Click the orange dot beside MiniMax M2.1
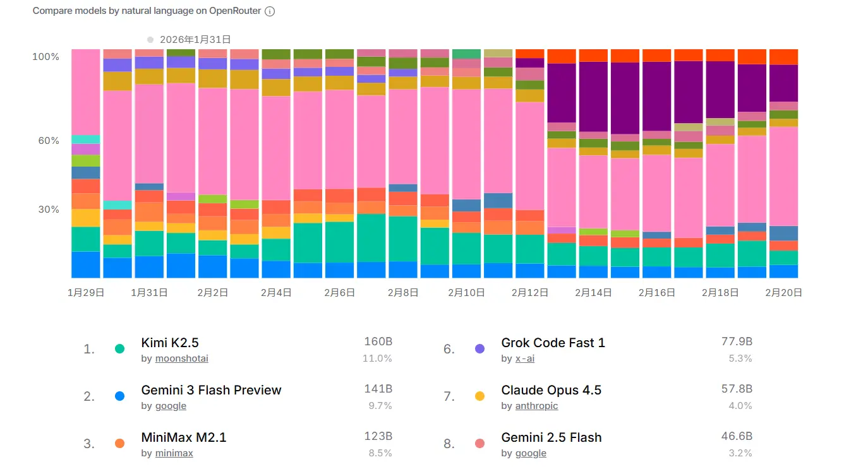The image size is (868, 474). pos(119,444)
